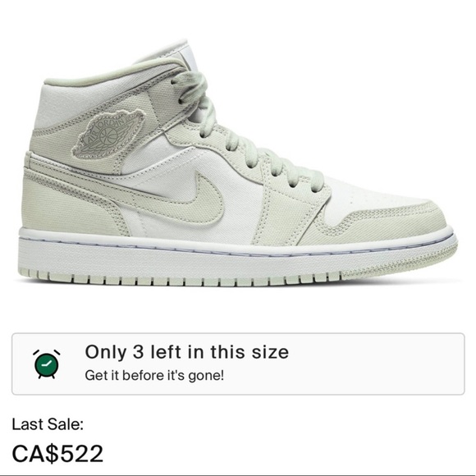476x476 pixels.
Task: Click the "Get it before it's gone!" text
Action: pos(154,375)
